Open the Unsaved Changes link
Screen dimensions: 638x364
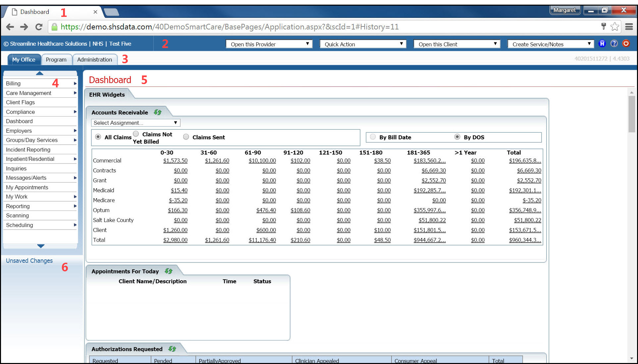(x=29, y=261)
